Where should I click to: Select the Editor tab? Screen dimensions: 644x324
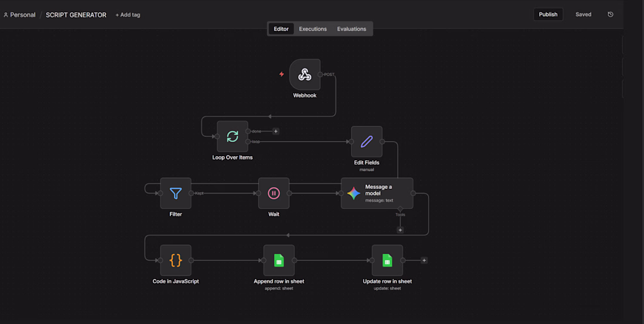282,29
